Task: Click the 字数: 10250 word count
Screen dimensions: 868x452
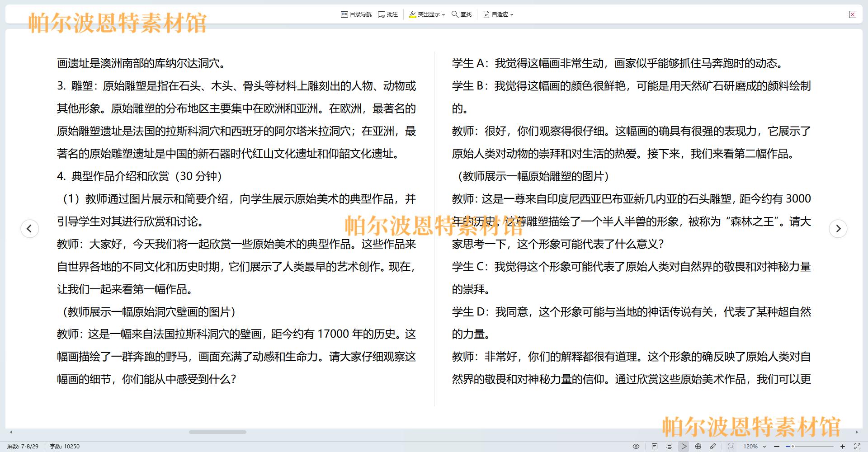Action: click(65, 446)
